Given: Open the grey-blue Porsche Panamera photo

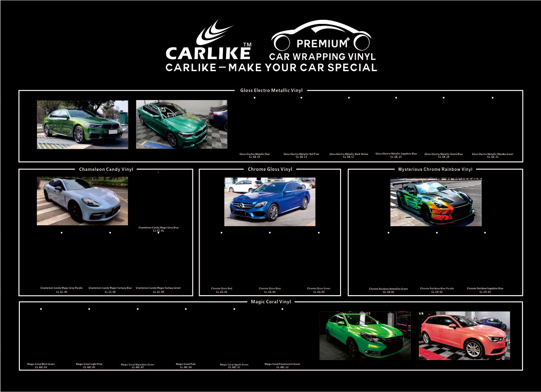Looking at the screenshot, I should 82,201.
